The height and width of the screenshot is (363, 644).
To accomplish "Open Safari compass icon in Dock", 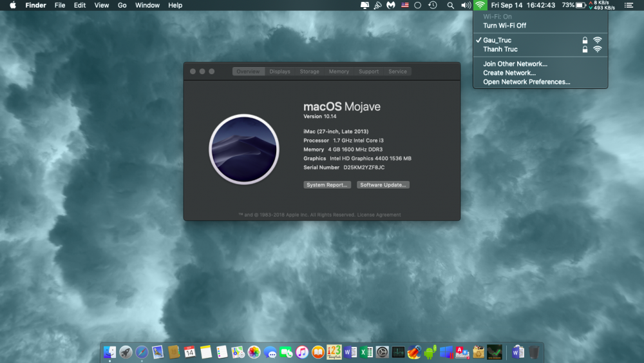I will [x=142, y=352].
